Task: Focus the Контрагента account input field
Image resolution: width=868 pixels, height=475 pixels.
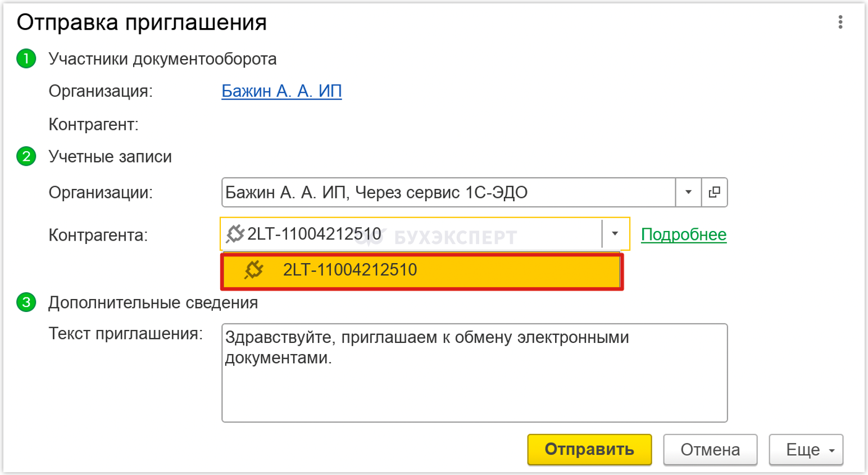Action: [x=411, y=234]
